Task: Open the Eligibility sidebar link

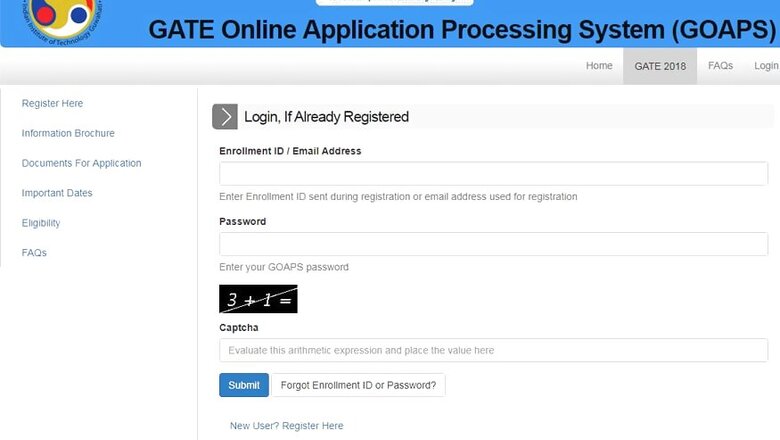Action: [41, 223]
